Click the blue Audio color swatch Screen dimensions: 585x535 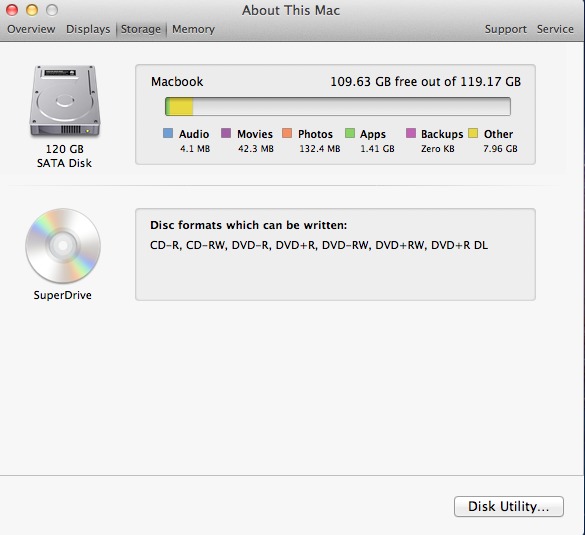pos(168,133)
